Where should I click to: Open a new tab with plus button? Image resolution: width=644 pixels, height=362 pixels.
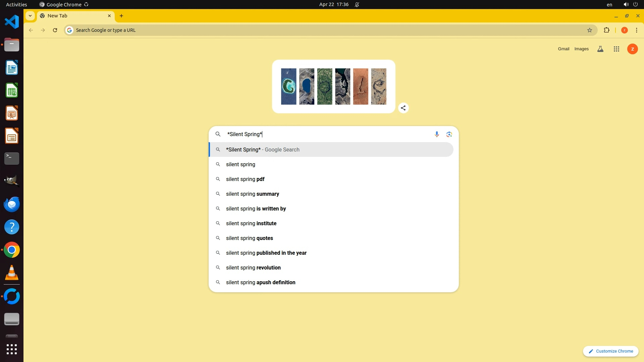[121, 16]
